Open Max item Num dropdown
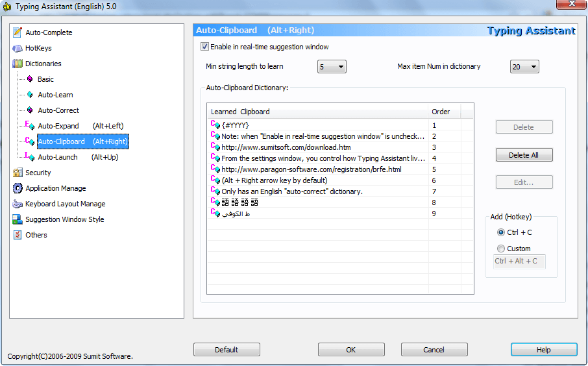Screen dimensions: 588x366 [x=524, y=67]
